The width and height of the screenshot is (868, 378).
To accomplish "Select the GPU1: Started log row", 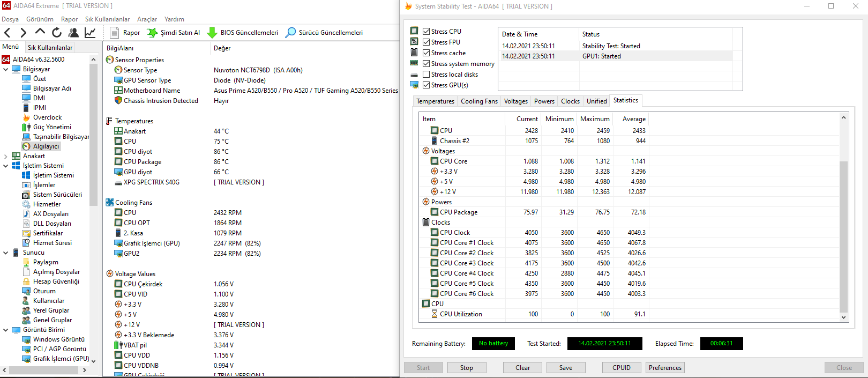I will point(616,56).
